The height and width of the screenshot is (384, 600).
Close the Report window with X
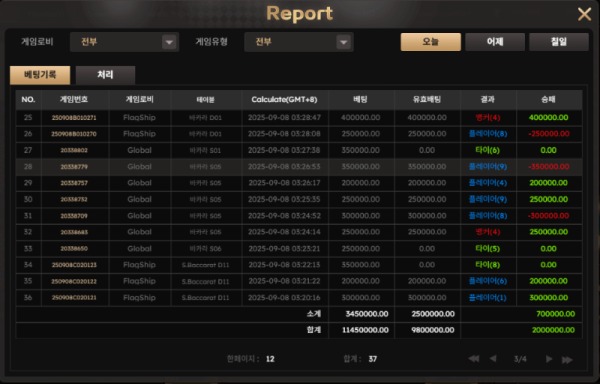point(584,15)
